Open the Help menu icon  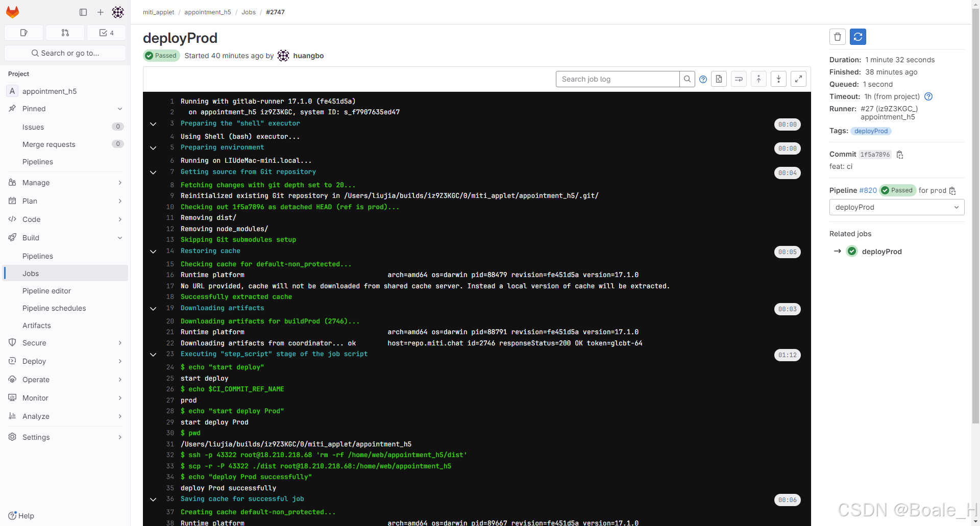(13, 515)
